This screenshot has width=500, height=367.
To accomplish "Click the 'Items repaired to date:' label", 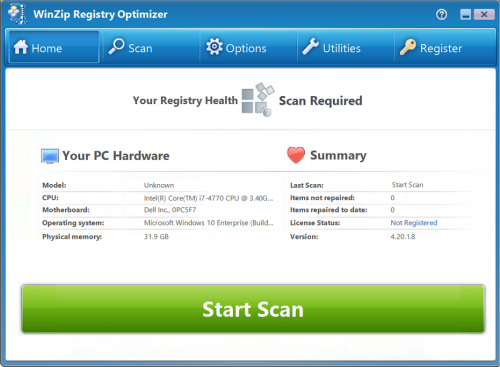I will point(328,210).
